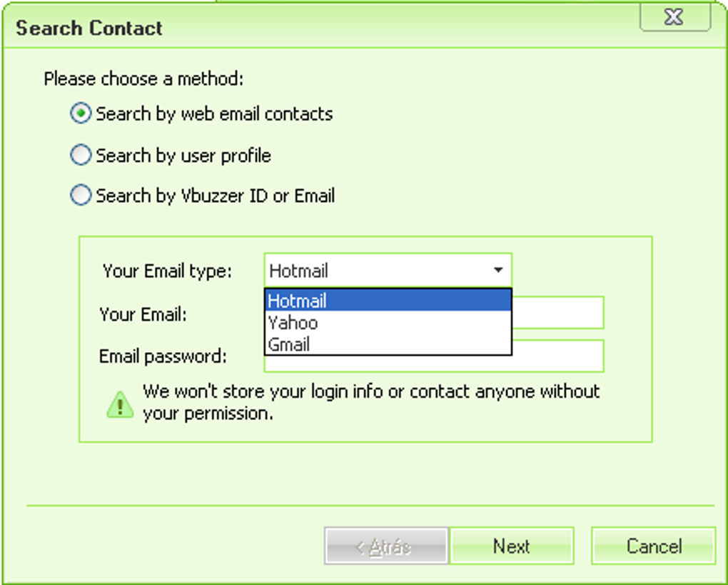Viewport: 728px width, 585px height.
Task: Click the "Email password:" label
Action: [163, 356]
